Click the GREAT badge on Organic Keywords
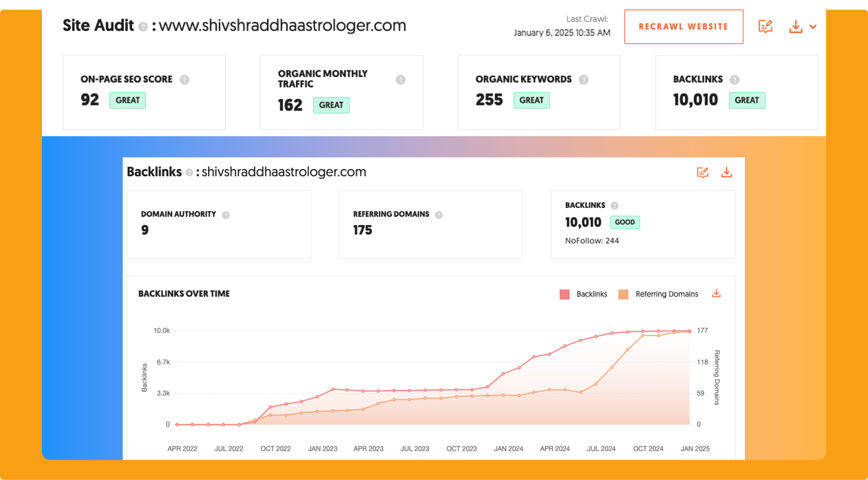Screen dimensions: 868x480 point(531,100)
